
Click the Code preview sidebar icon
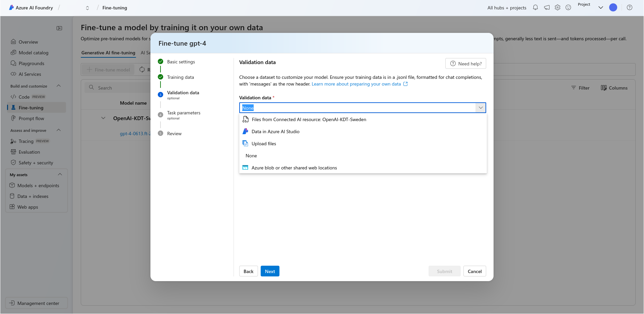click(13, 97)
